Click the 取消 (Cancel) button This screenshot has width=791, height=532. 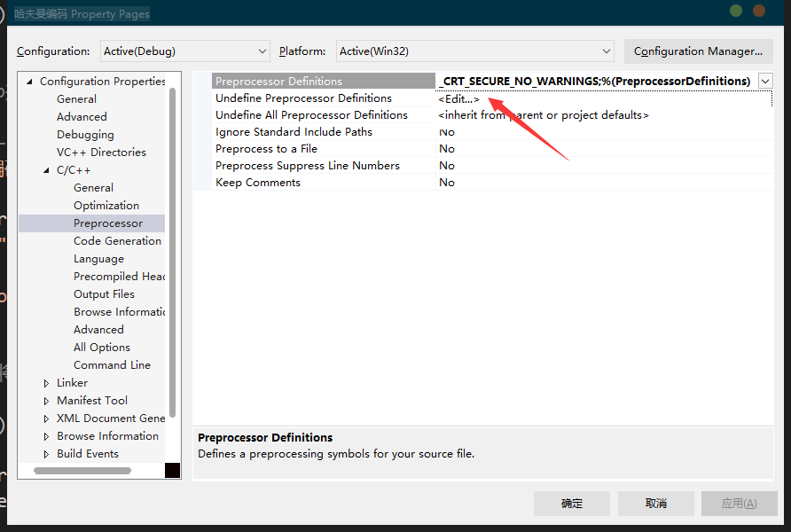coord(656,504)
